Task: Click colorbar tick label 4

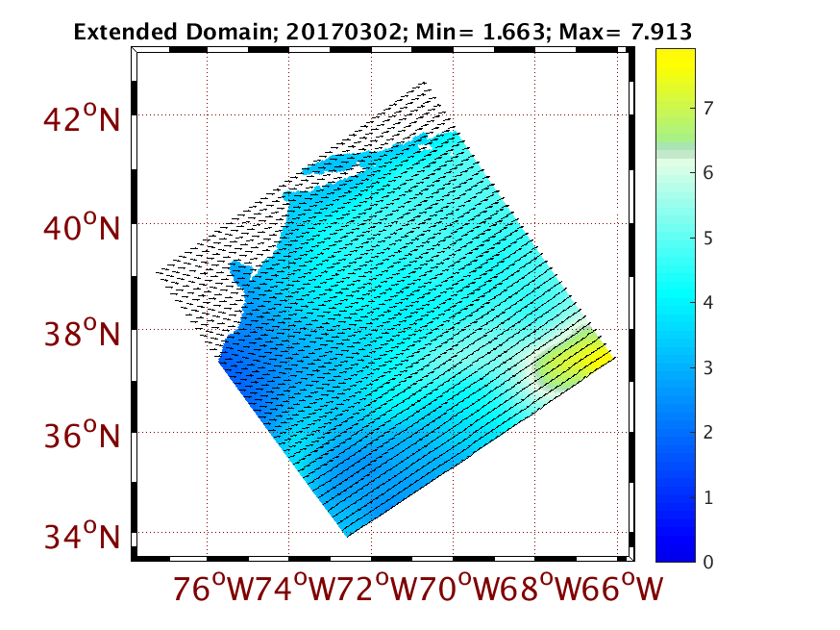Action: pyautogui.click(x=708, y=303)
